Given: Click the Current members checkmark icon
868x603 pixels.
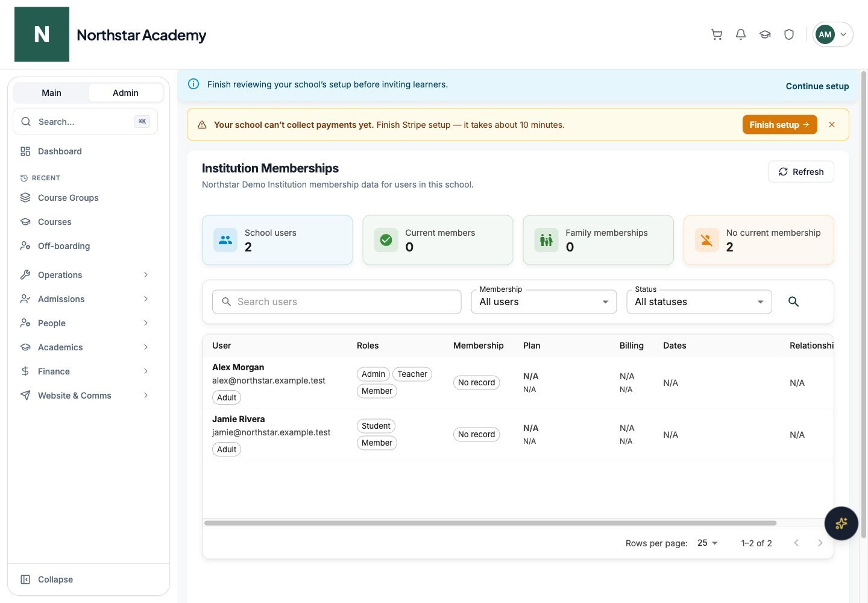Looking at the screenshot, I should point(386,240).
